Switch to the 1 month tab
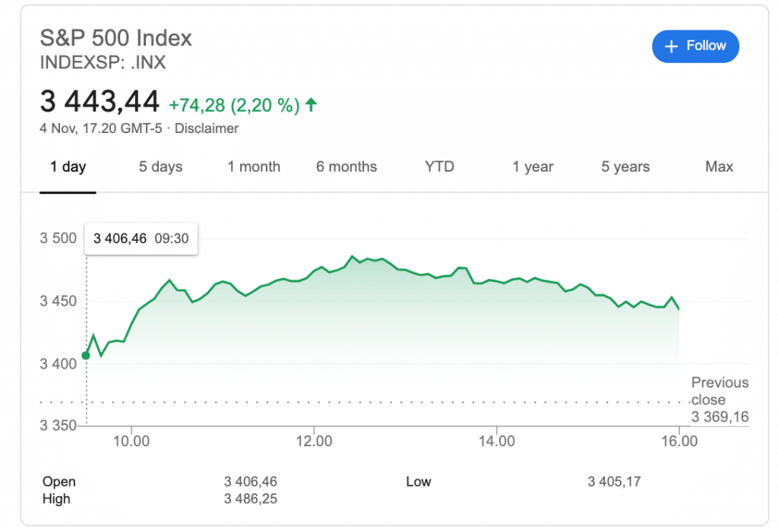 click(254, 167)
